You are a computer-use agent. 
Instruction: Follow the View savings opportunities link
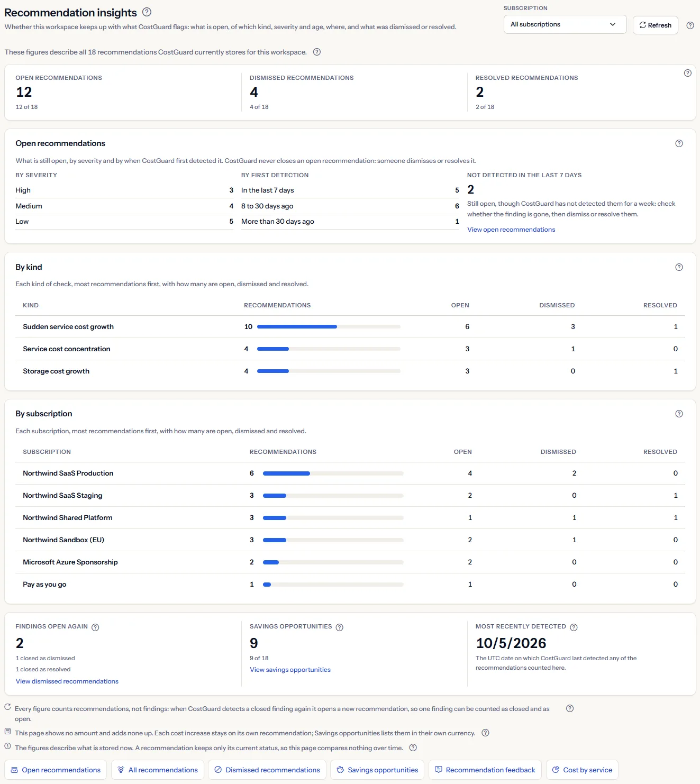coord(290,670)
